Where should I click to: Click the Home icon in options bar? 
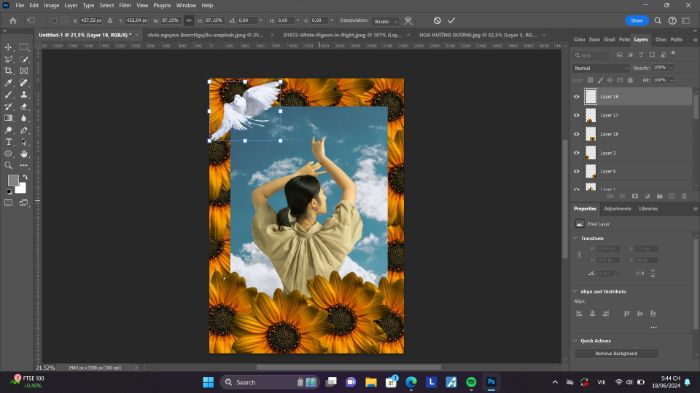(x=12, y=21)
